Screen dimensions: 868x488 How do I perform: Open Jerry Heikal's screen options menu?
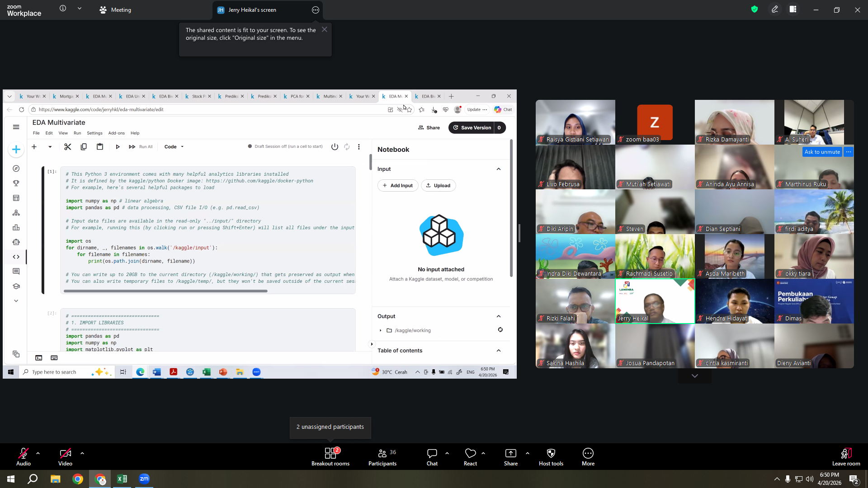click(316, 10)
